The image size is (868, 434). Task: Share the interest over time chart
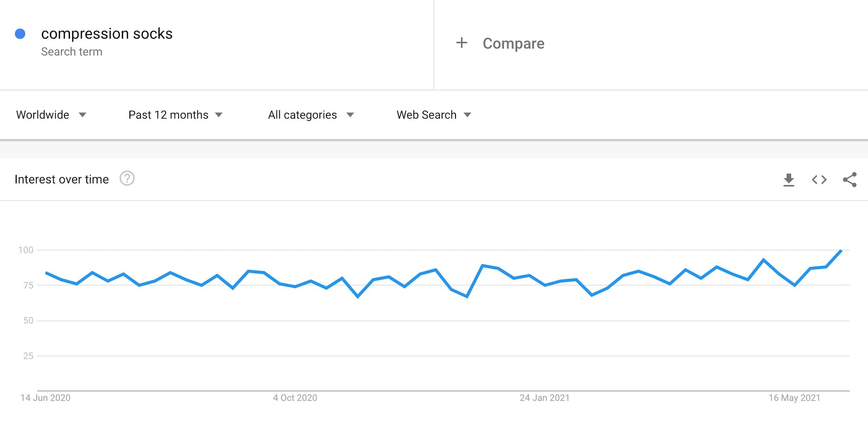849,180
